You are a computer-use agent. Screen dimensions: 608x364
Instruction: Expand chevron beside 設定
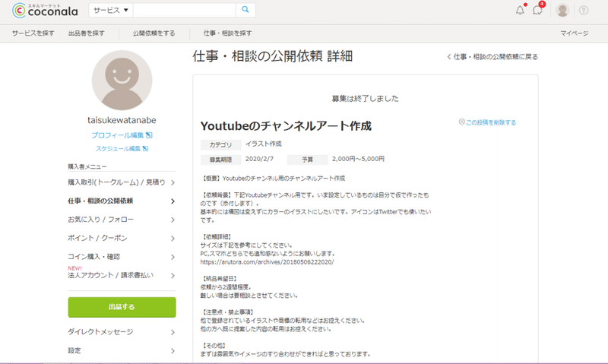tap(173, 351)
